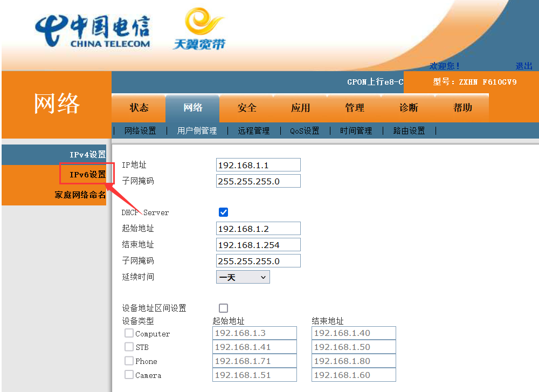Click the 退出 logout link
Image resolution: width=539 pixels, height=392 pixels.
click(524, 66)
